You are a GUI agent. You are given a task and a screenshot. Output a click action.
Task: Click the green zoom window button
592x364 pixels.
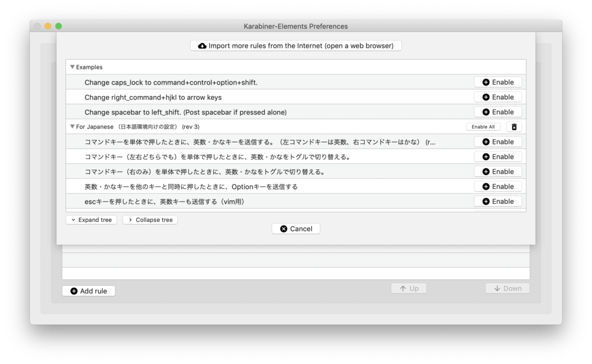click(58, 26)
